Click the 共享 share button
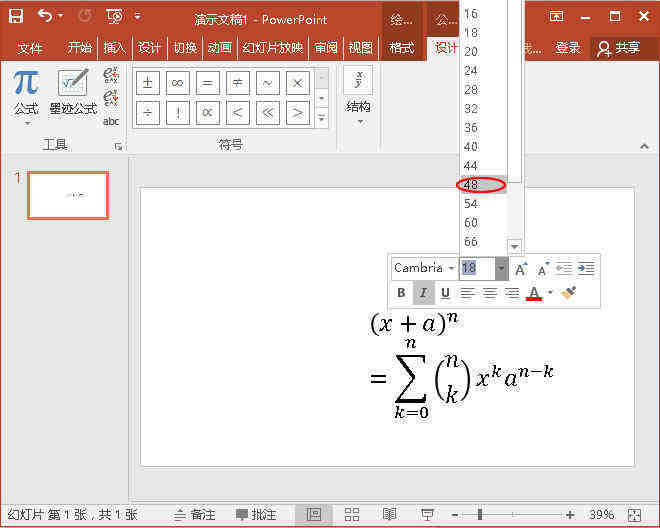Screen dimensions: 660x528 pos(619,48)
